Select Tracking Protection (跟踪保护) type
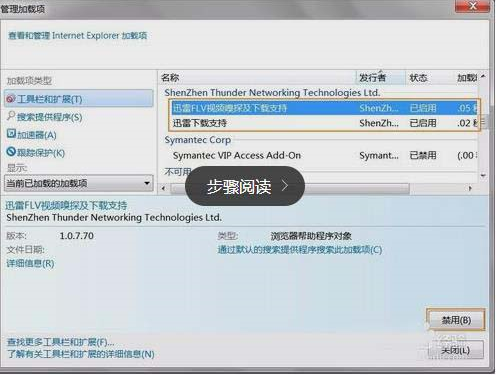The height and width of the screenshot is (375, 497). click(41, 153)
